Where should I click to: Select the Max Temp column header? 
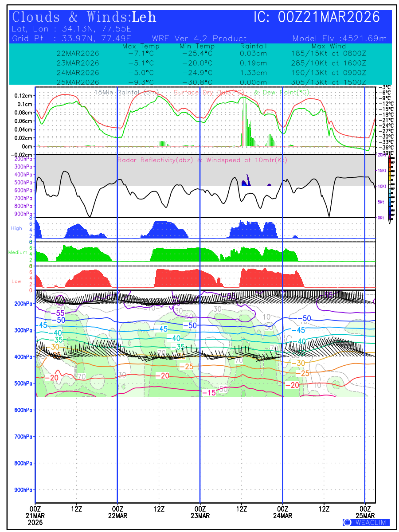coord(141,47)
